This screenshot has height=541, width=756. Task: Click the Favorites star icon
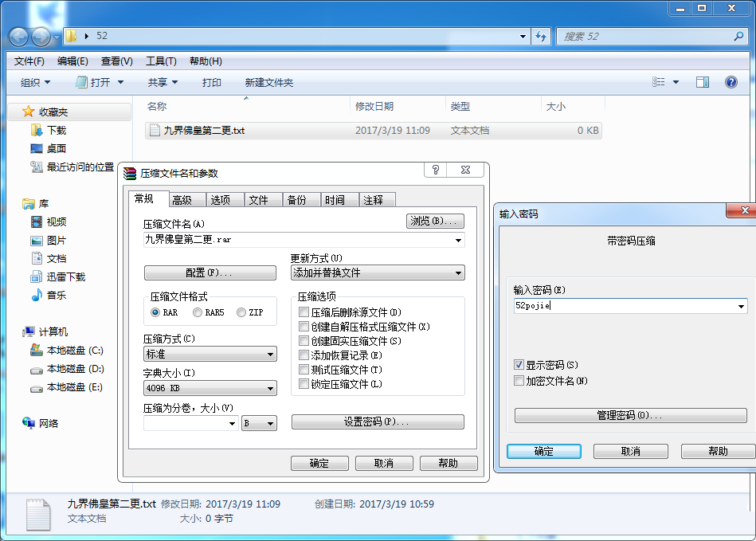coord(28,112)
